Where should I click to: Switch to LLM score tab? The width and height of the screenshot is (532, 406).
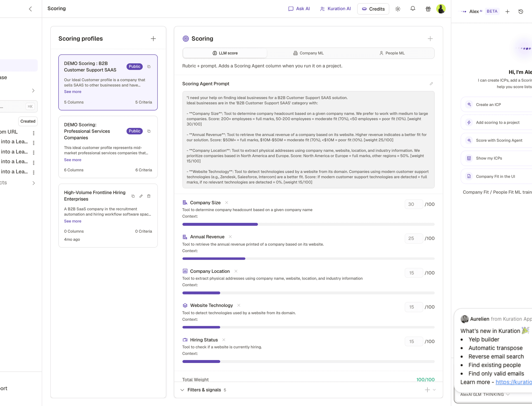(225, 53)
